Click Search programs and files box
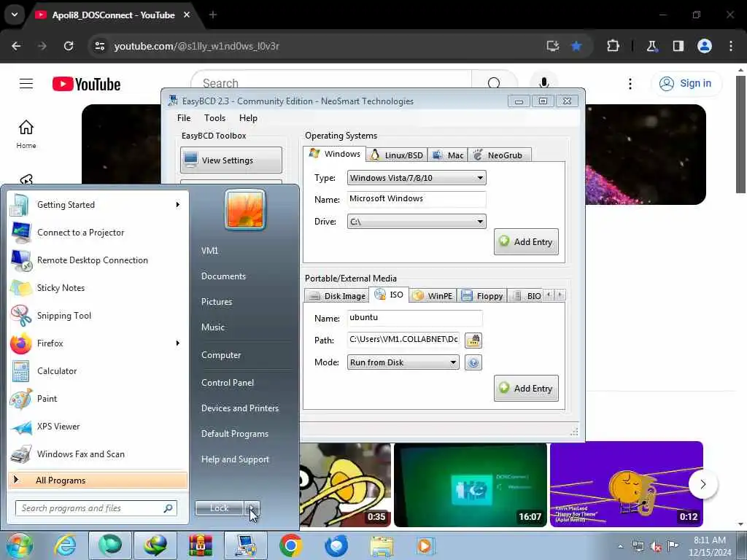 pyautogui.click(x=96, y=508)
